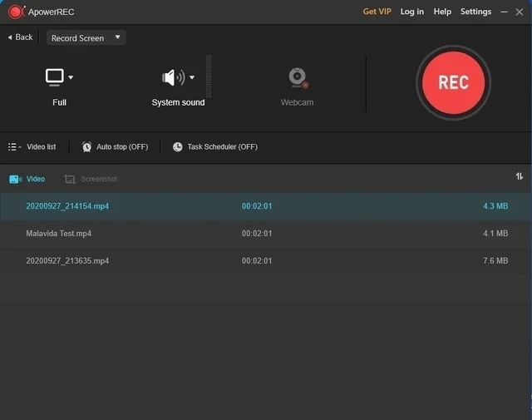
Task: Toggle the Webcam icon
Action: coord(298,77)
